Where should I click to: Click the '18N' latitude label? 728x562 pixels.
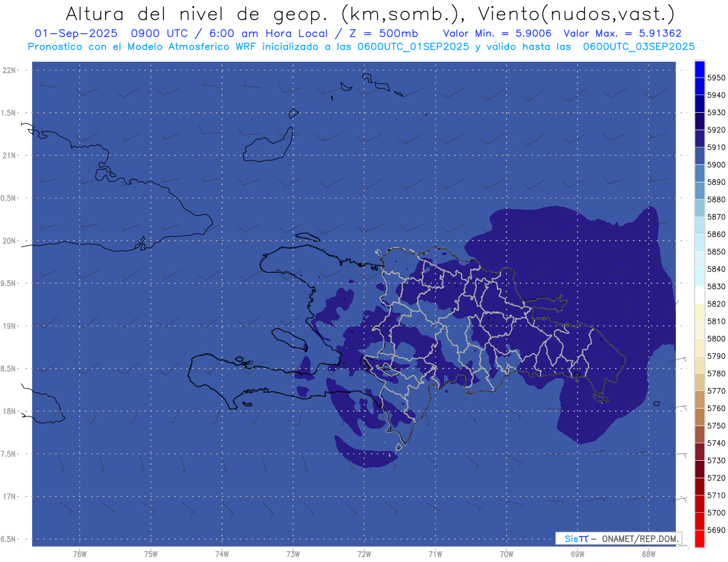pos(8,412)
